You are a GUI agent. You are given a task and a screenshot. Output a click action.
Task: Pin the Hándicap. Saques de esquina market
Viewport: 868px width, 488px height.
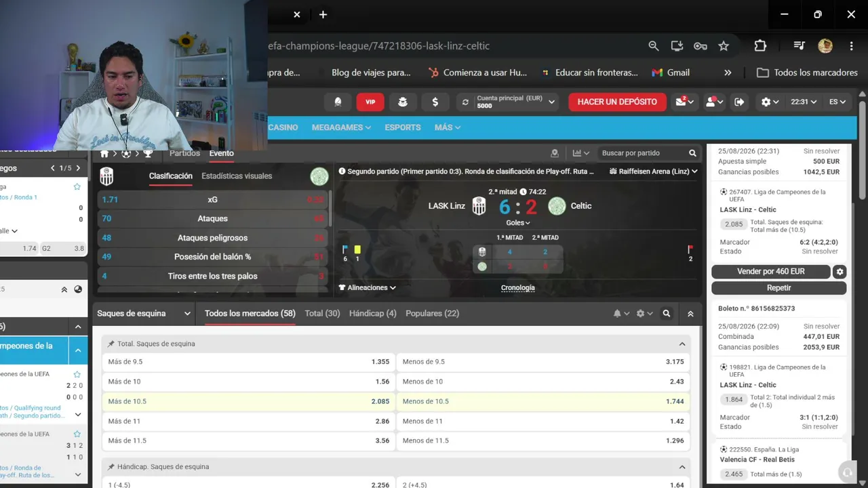[x=111, y=466]
